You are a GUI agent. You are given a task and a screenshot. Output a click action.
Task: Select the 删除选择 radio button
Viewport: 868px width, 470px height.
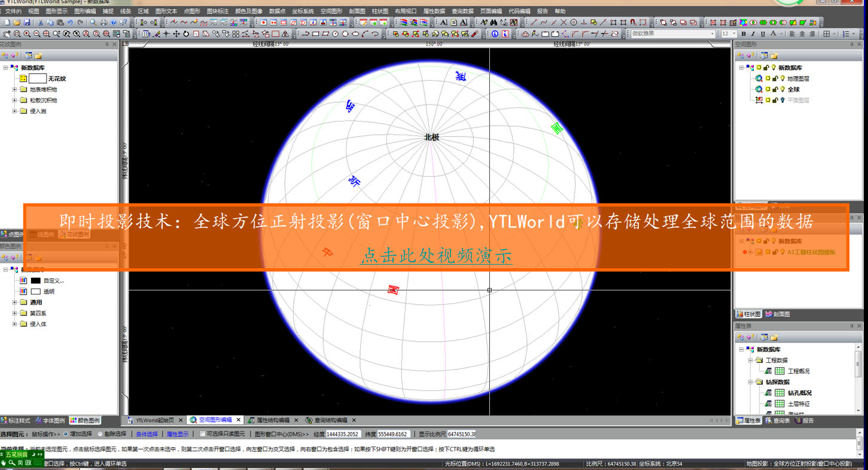point(99,434)
